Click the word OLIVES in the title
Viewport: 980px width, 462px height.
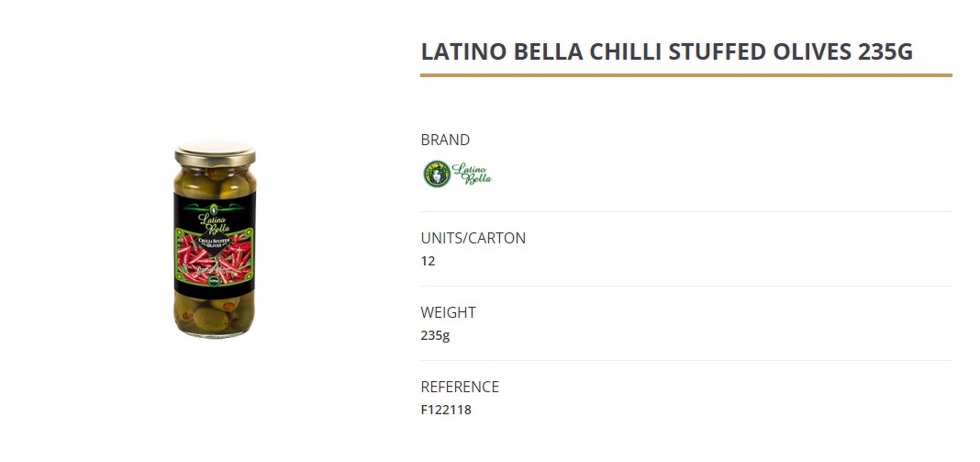(812, 51)
